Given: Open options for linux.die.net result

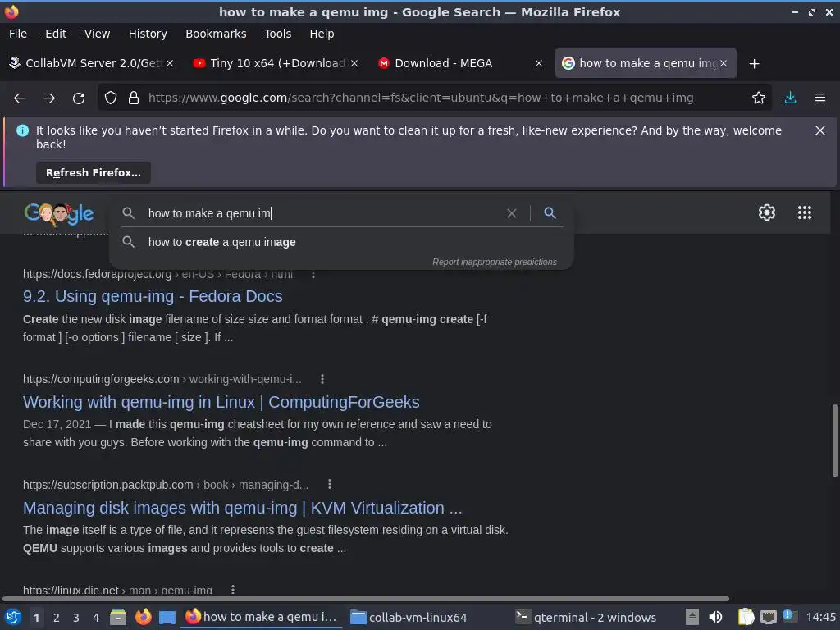Looking at the screenshot, I should [232, 590].
